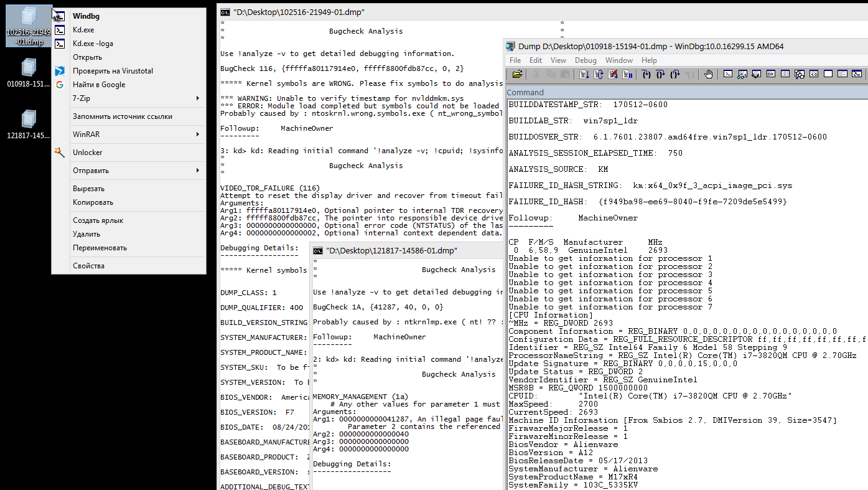The image size is (868, 490).
Task: Click title bar of 102516-21949-01.dmp window
Action: (x=543, y=12)
